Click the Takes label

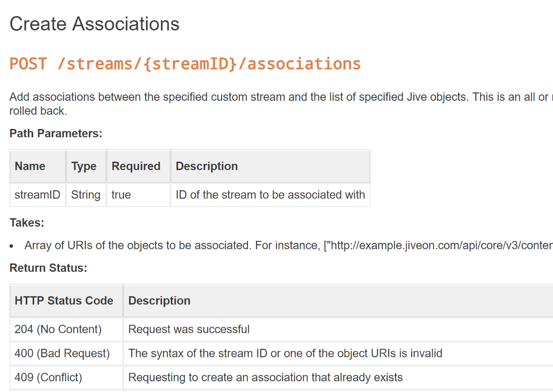pos(27,223)
